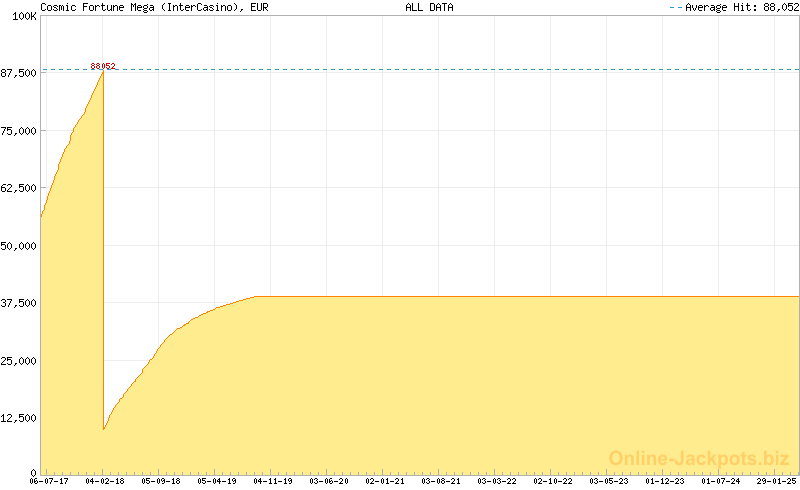Select the 04-02-18 date on x-axis

104,481
